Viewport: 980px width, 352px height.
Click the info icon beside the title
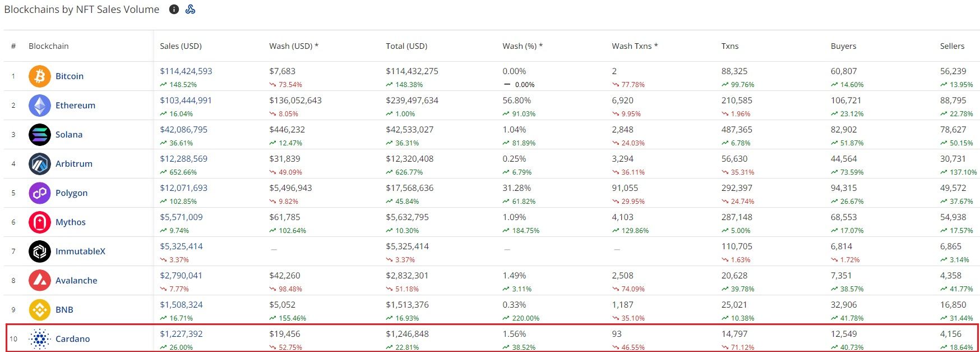174,10
